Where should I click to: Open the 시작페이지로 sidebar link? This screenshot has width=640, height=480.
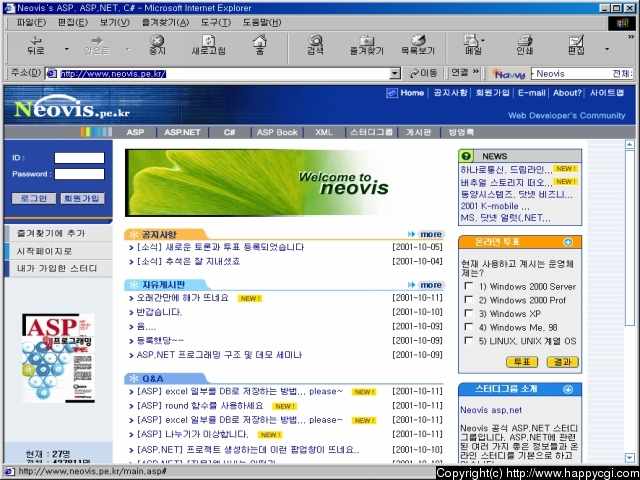(x=59, y=251)
